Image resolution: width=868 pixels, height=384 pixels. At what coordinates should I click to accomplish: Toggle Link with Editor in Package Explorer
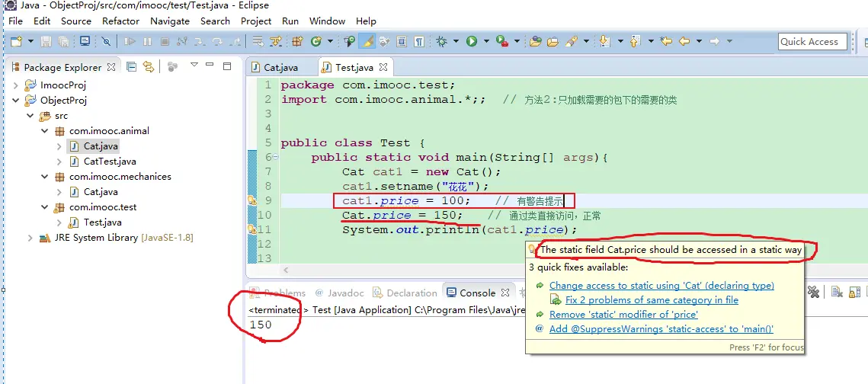tap(149, 67)
